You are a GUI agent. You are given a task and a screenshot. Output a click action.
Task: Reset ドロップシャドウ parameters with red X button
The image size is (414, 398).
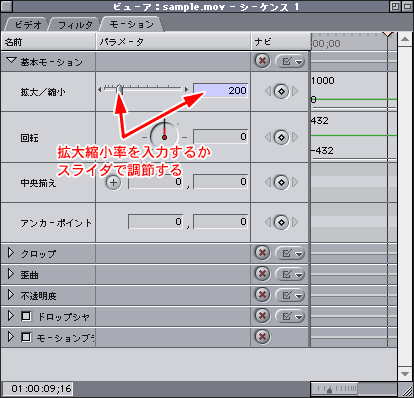(262, 315)
